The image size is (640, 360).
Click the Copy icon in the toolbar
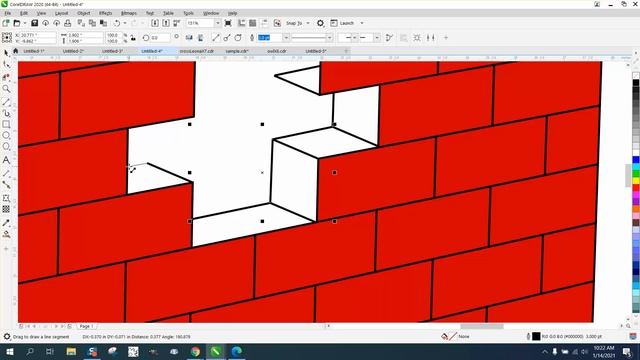point(92,23)
